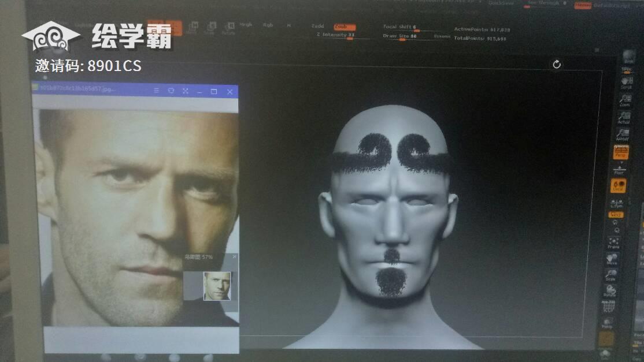
Task: Click the L.Sym icon on right shelf
Action: [616, 204]
